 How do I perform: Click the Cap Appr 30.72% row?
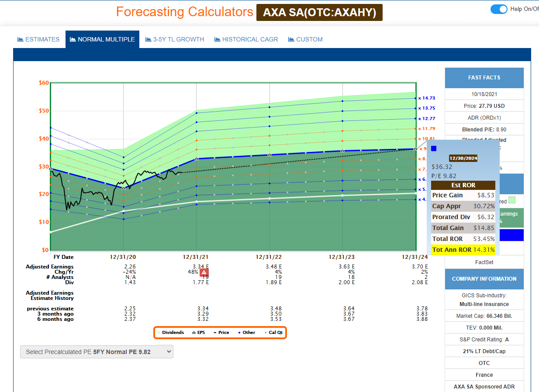point(463,206)
